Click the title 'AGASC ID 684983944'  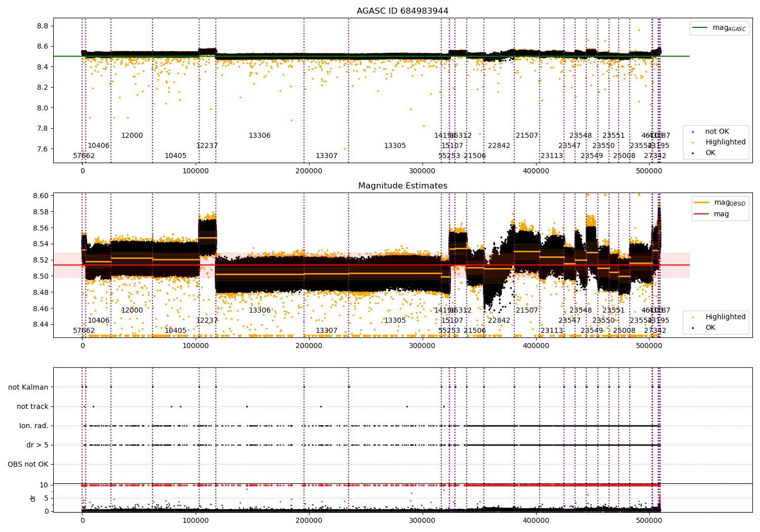pyautogui.click(x=402, y=11)
